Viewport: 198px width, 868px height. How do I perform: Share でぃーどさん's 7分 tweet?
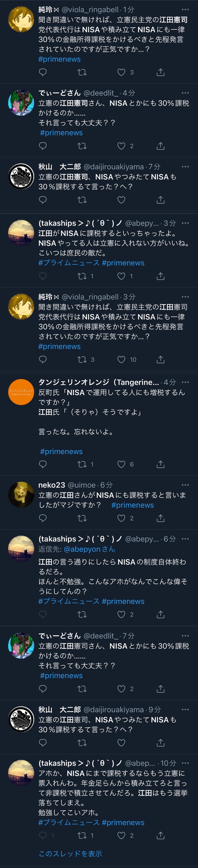(161, 689)
